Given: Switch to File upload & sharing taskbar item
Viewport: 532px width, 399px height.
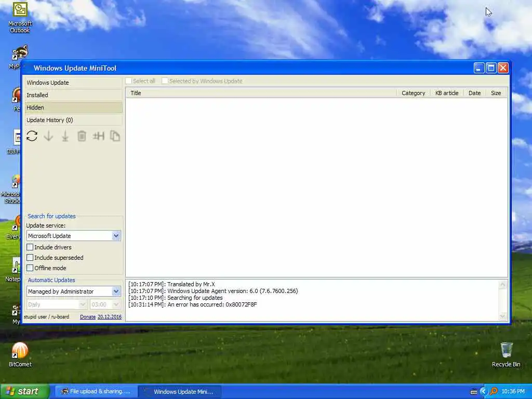Looking at the screenshot, I should coord(96,392).
